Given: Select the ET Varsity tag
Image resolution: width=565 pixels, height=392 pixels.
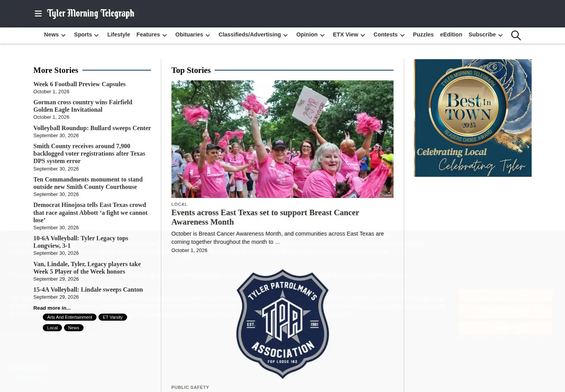Looking at the screenshot, I should click(113, 317).
